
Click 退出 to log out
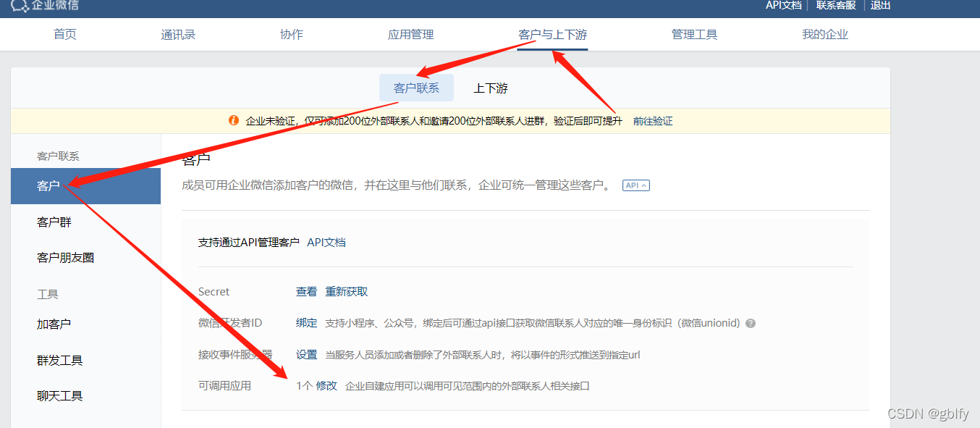(880, 5)
